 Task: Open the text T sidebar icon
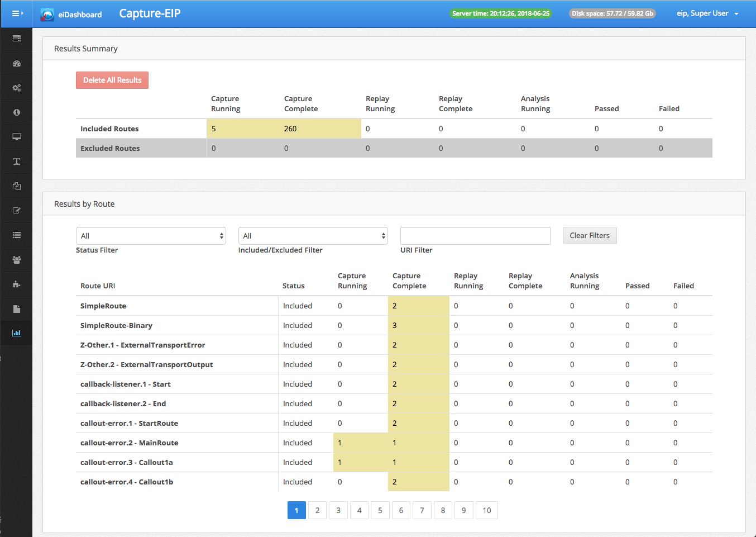pos(17,161)
